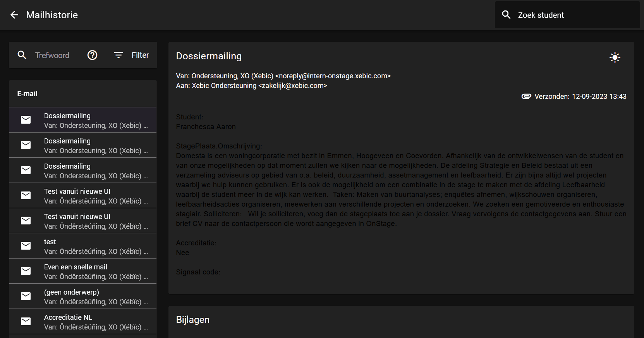Click the sender line starting with 'Van: Ondersteuning'
Screen dimensions: 644x338
click(x=283, y=76)
